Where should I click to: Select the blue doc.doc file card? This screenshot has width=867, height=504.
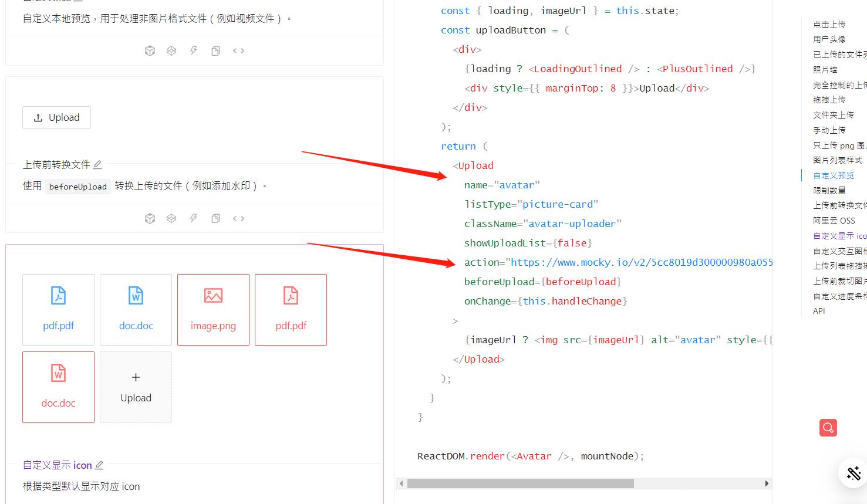(x=136, y=310)
